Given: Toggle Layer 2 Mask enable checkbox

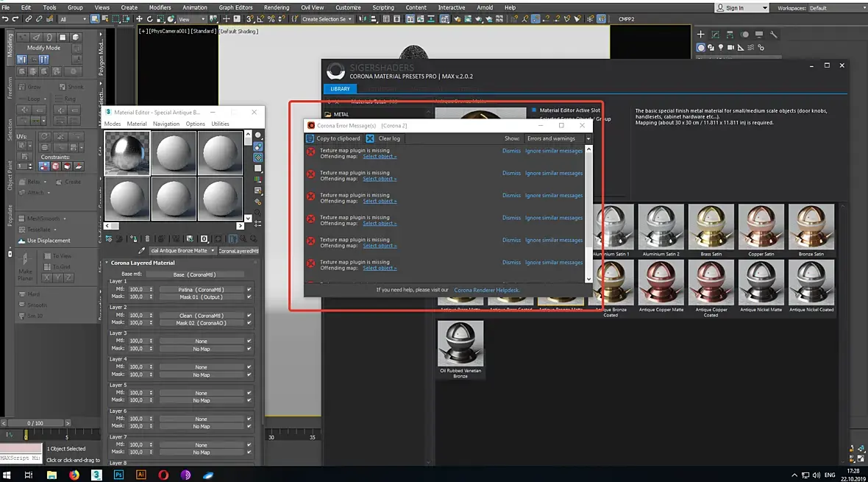Looking at the screenshot, I should click(x=249, y=322).
